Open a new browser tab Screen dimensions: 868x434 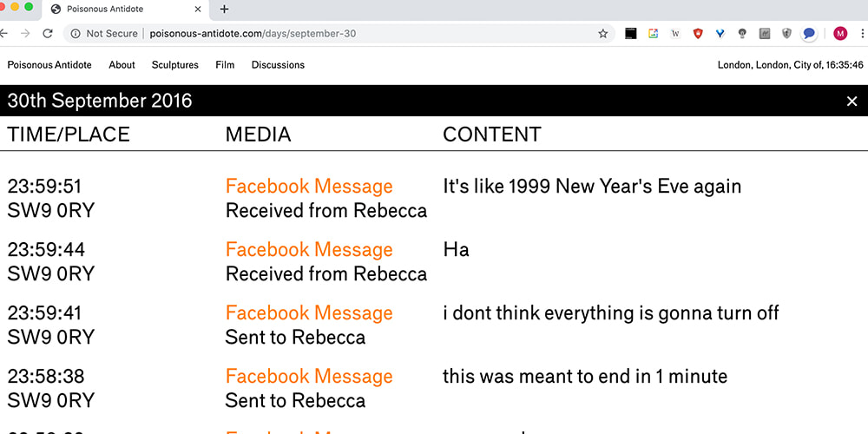[224, 9]
